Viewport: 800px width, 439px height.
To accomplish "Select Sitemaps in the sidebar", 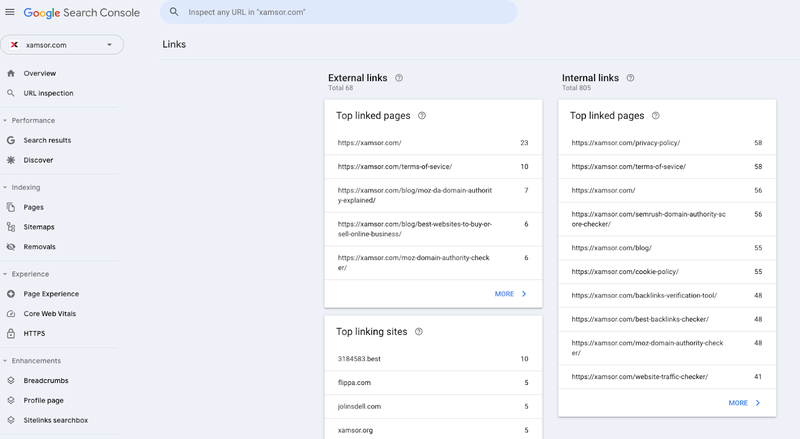I will pos(39,227).
